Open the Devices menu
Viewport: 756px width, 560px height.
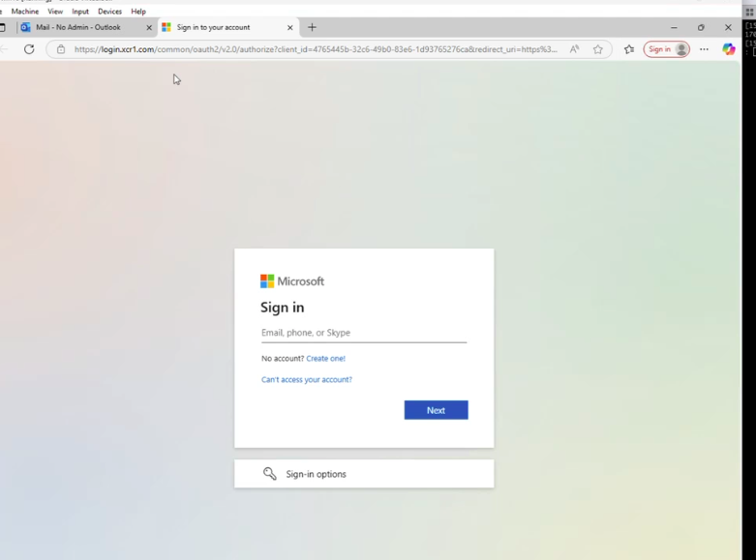coord(109,12)
